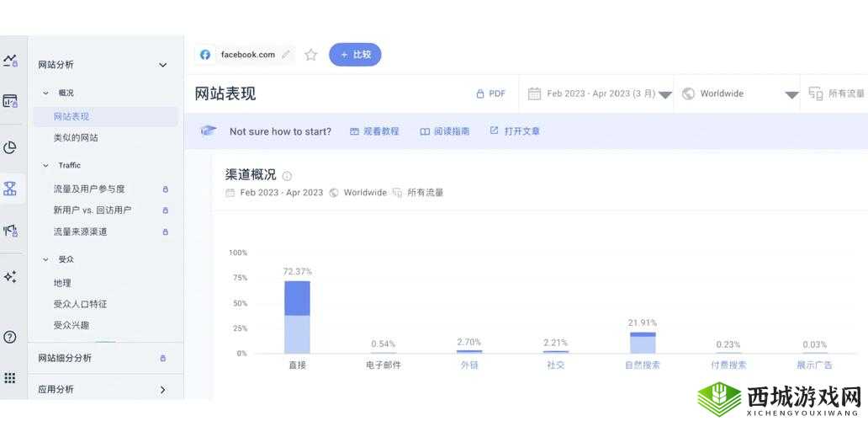This screenshot has width=868, height=421.
Task: Click the pencil edit icon next to facebook.com
Action: (286, 55)
